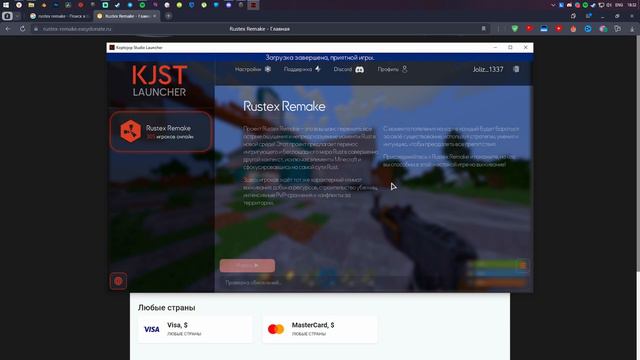Image resolution: width=640 pixels, height=360 pixels.
Task: Go back in the browser
Action: 8,29
